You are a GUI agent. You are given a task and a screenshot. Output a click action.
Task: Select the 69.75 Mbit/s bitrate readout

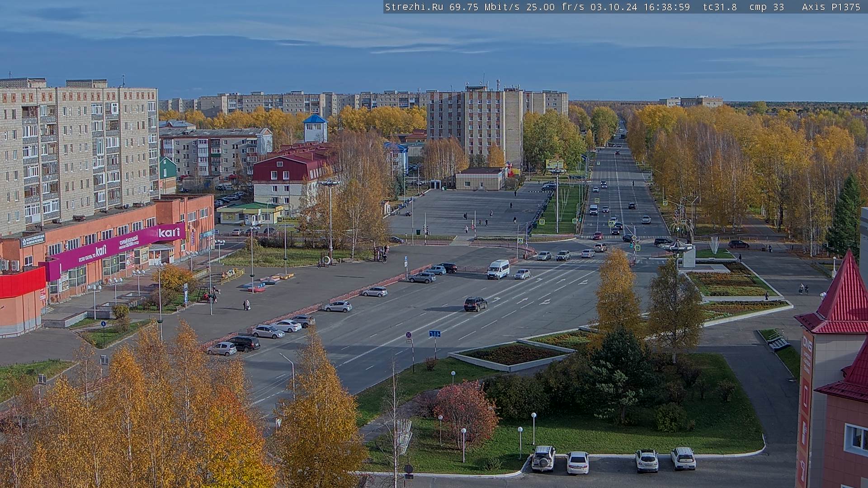point(485,7)
